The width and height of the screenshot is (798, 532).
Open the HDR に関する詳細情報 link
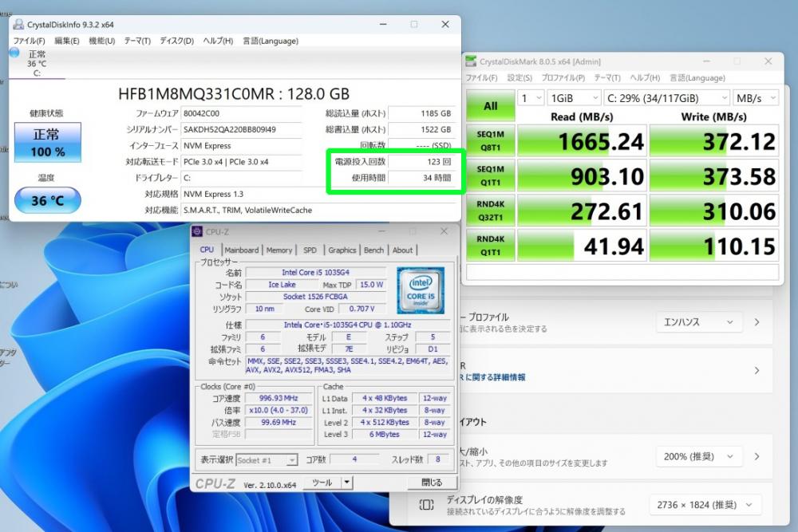click(492, 377)
